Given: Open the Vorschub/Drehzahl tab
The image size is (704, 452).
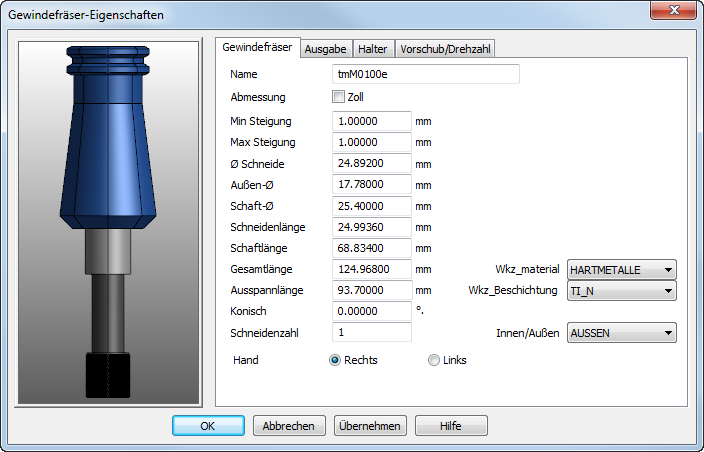Looking at the screenshot, I should (x=445, y=49).
